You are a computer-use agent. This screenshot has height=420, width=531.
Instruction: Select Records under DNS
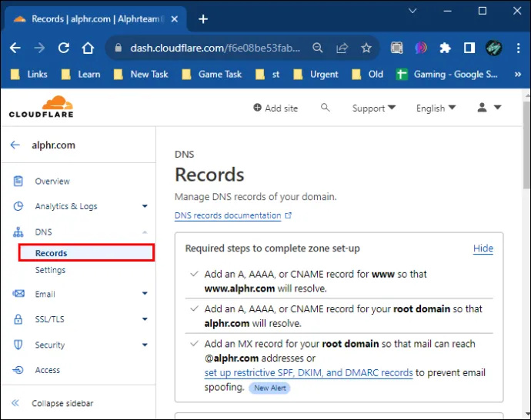(87, 253)
